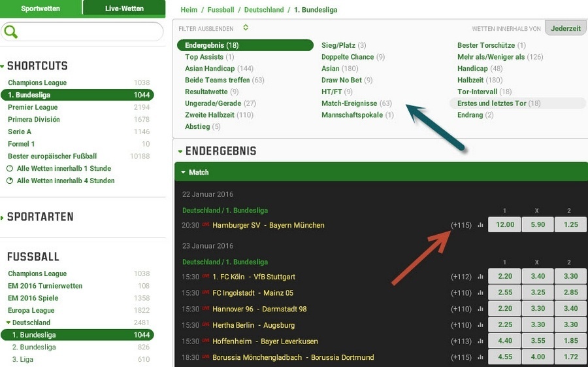
Task: Click the search magnifier icon
Action: (11, 32)
